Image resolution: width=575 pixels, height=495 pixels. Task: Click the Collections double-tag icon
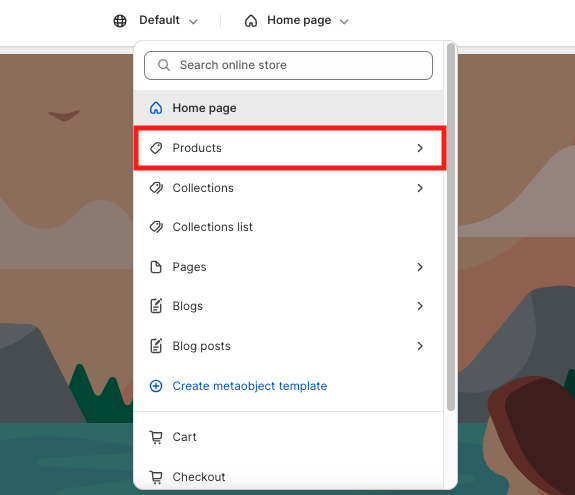click(156, 188)
